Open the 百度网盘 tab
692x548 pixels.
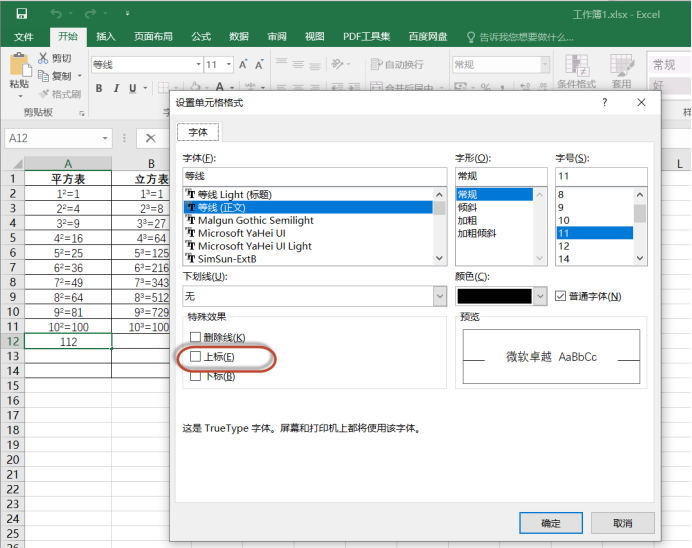point(428,37)
